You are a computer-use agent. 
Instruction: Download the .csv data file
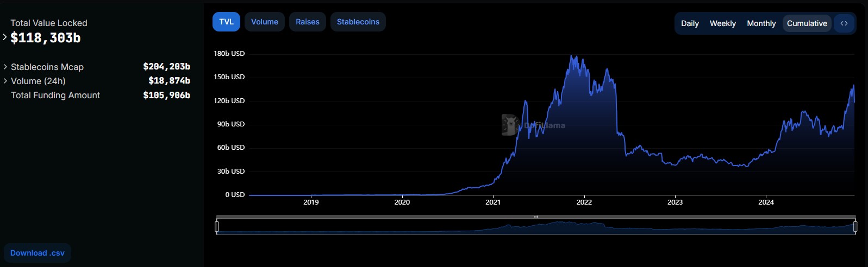(38, 253)
